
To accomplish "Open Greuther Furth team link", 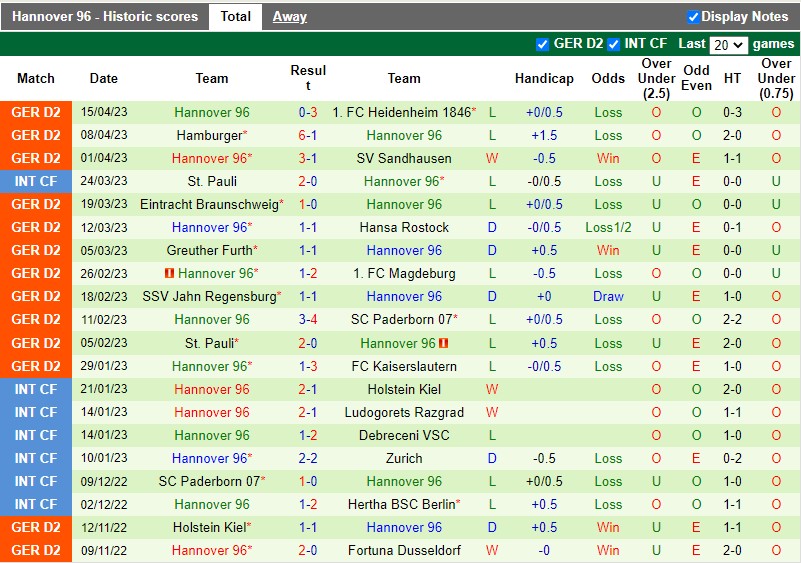I will coord(209,250).
